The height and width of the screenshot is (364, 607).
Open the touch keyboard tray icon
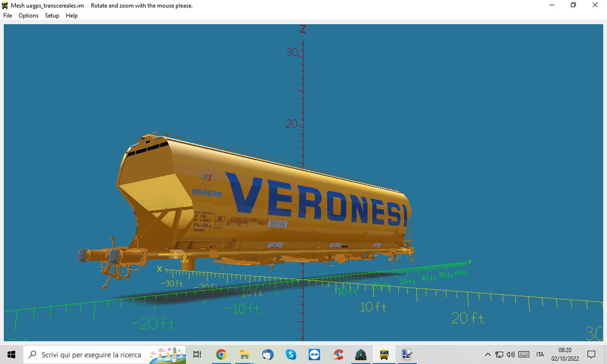pos(524,354)
